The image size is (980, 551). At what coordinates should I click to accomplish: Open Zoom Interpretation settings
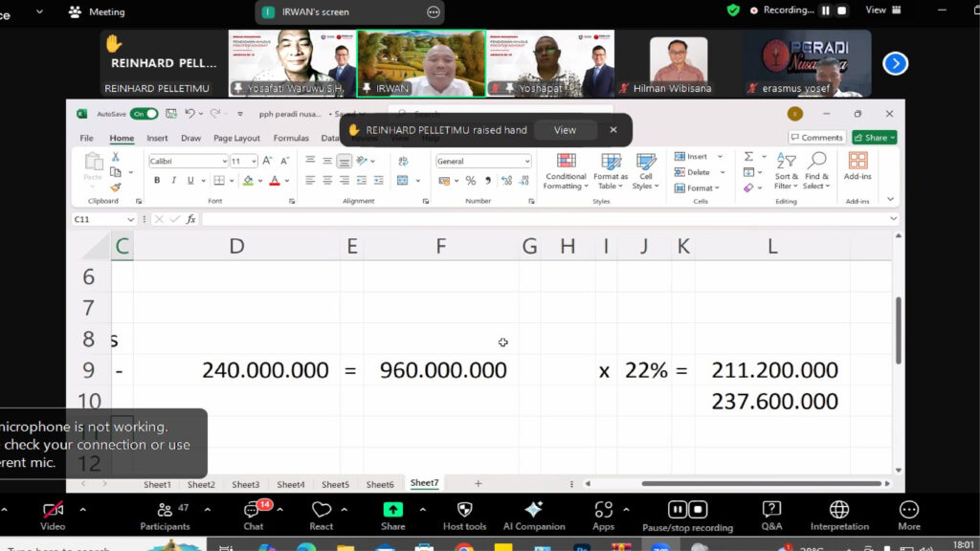[839, 516]
